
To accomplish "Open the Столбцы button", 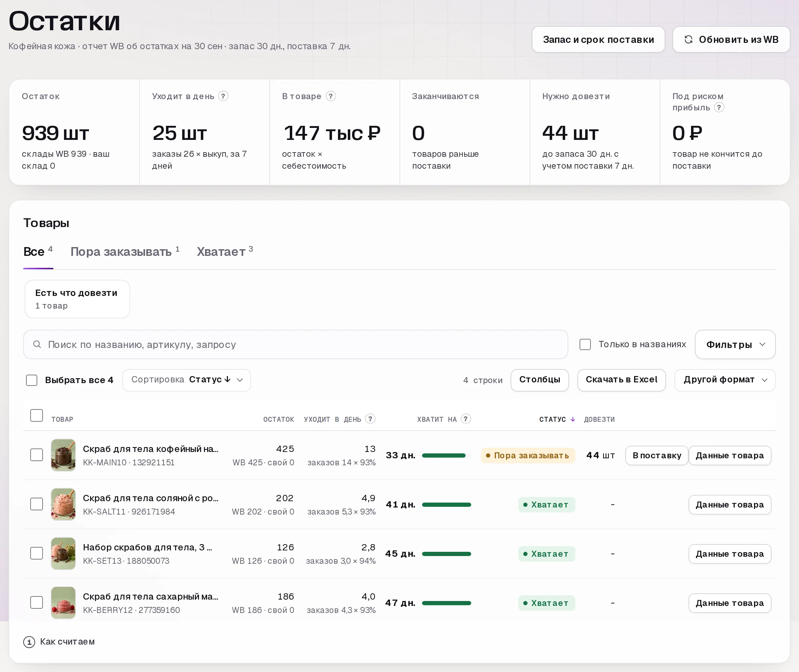I will tap(539, 380).
